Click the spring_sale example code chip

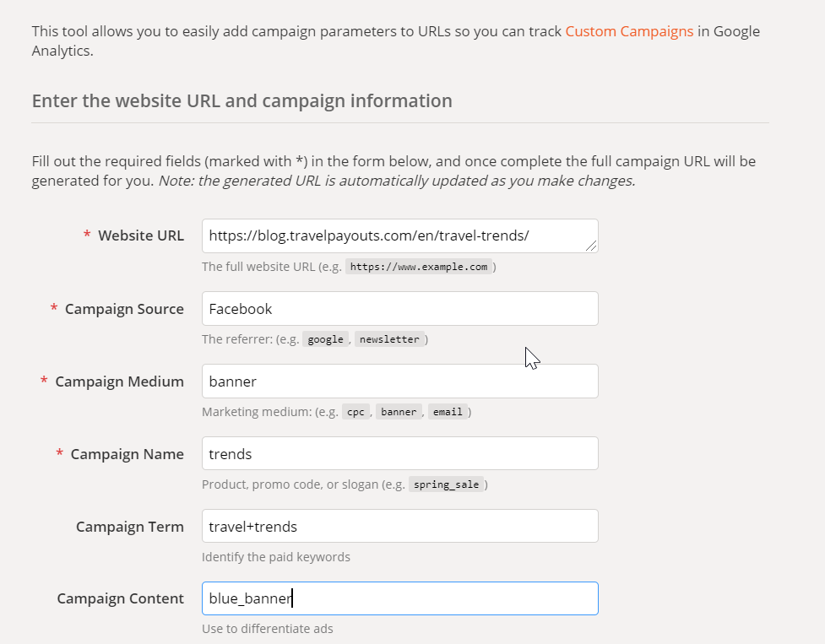click(447, 484)
